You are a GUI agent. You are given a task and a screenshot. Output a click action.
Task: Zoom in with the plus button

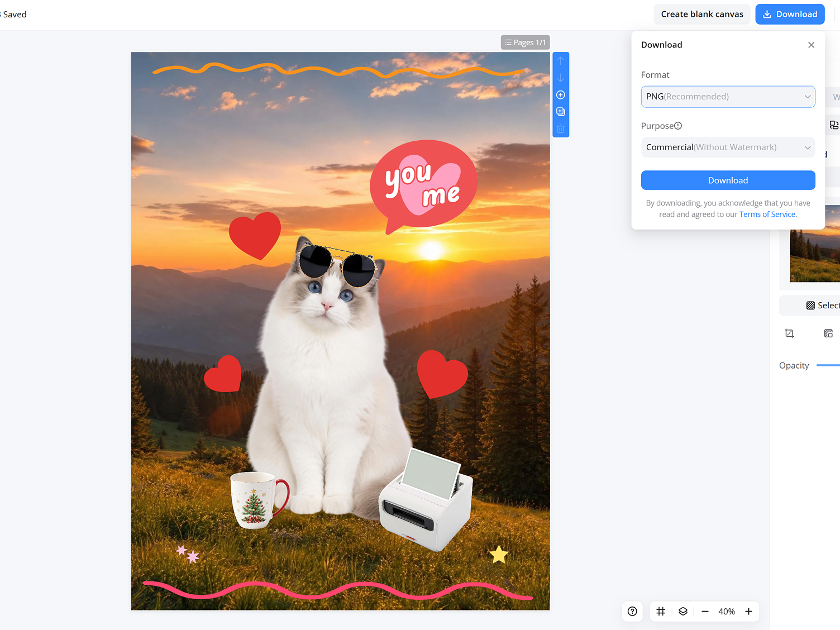pyautogui.click(x=749, y=612)
